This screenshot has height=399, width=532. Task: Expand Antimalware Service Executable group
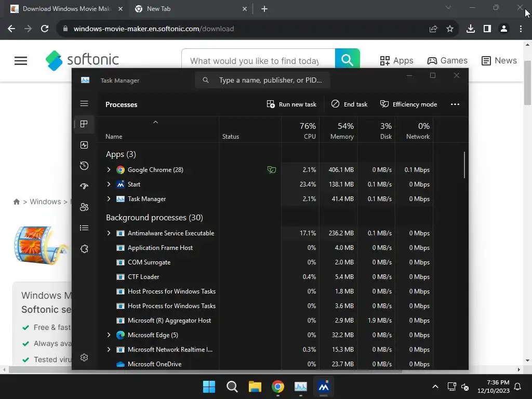(109, 233)
